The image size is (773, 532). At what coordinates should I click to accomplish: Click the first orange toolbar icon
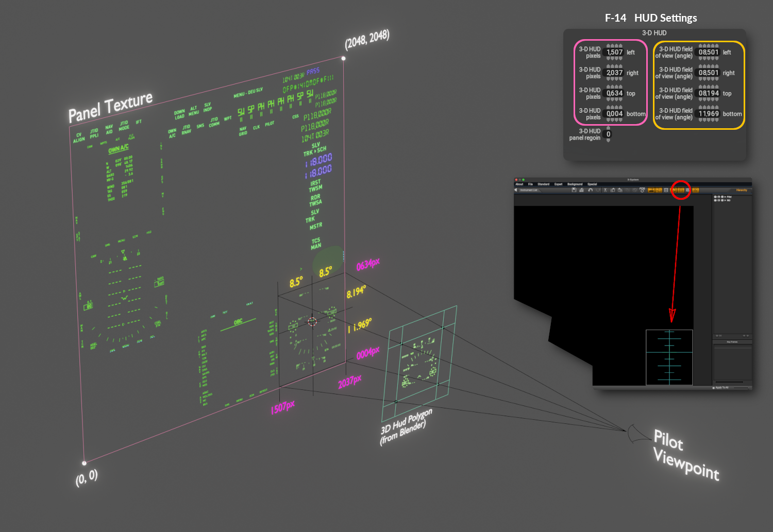click(x=651, y=190)
